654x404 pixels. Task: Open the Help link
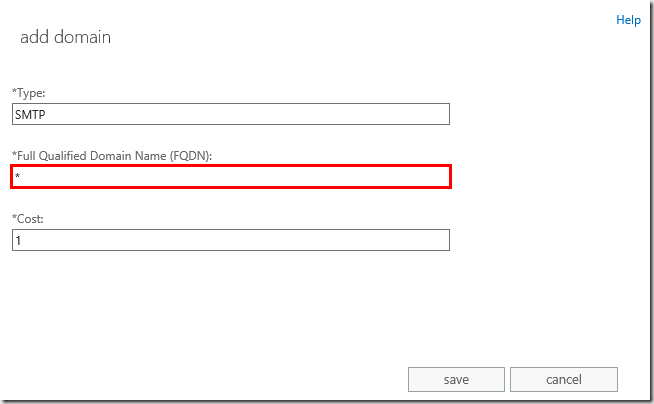click(x=628, y=20)
